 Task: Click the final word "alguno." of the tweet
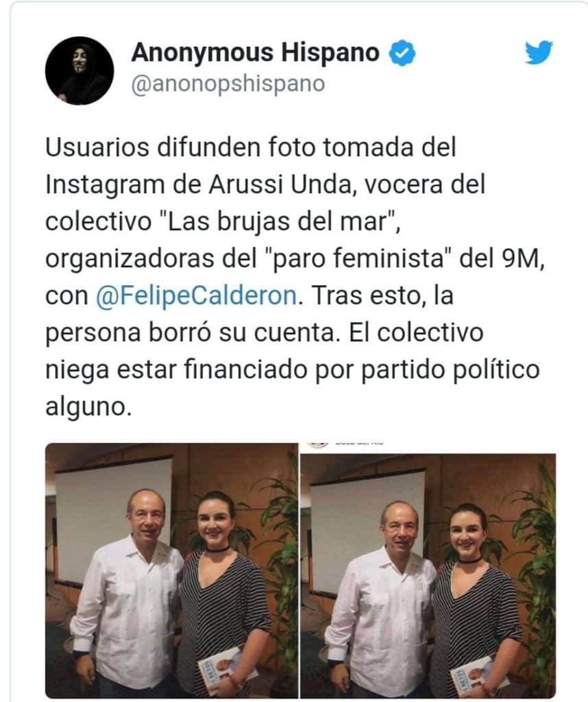[88, 407]
